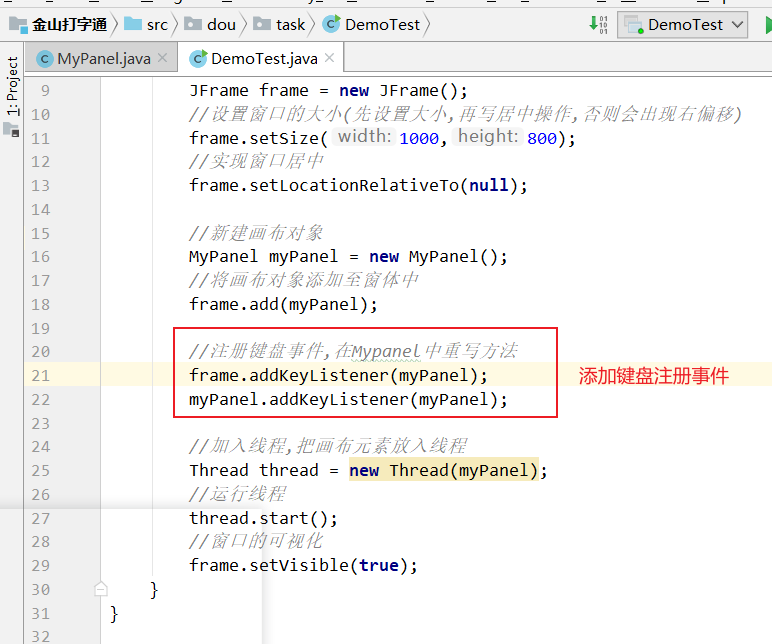
Task: Click line number 9 in the gutter
Action: click(x=45, y=91)
